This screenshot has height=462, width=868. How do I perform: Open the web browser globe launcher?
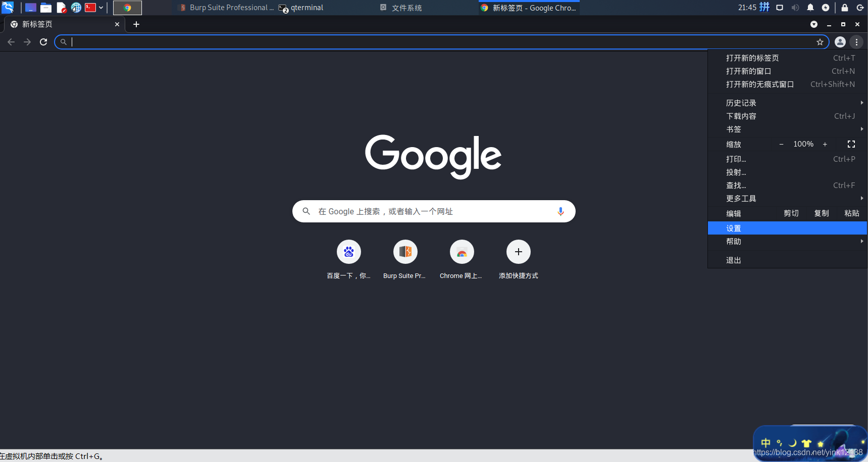76,8
